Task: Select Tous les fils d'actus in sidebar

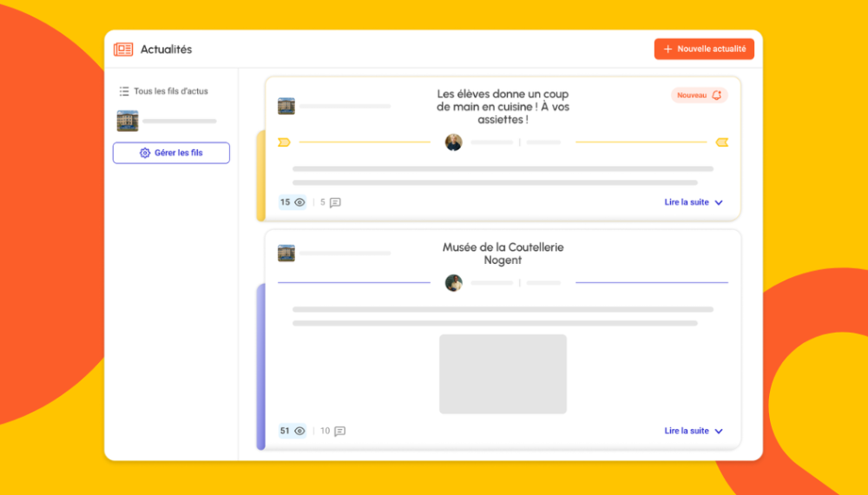Action: tap(170, 91)
